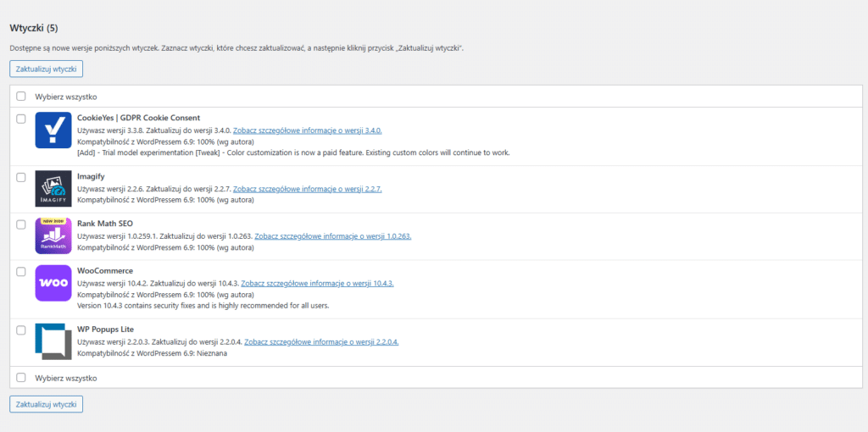Tick the bottom "Wybierz wszystko" checkbox
Image resolution: width=868 pixels, height=432 pixels.
tap(21, 378)
